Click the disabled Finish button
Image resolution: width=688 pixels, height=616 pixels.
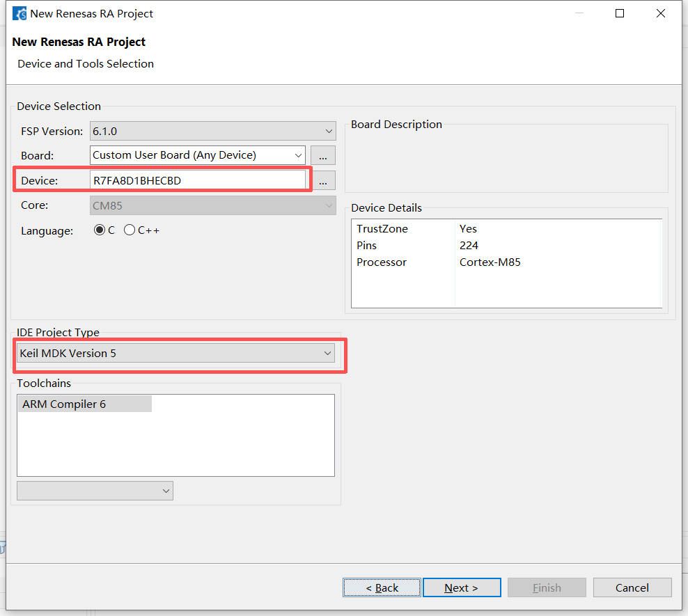[547, 587]
